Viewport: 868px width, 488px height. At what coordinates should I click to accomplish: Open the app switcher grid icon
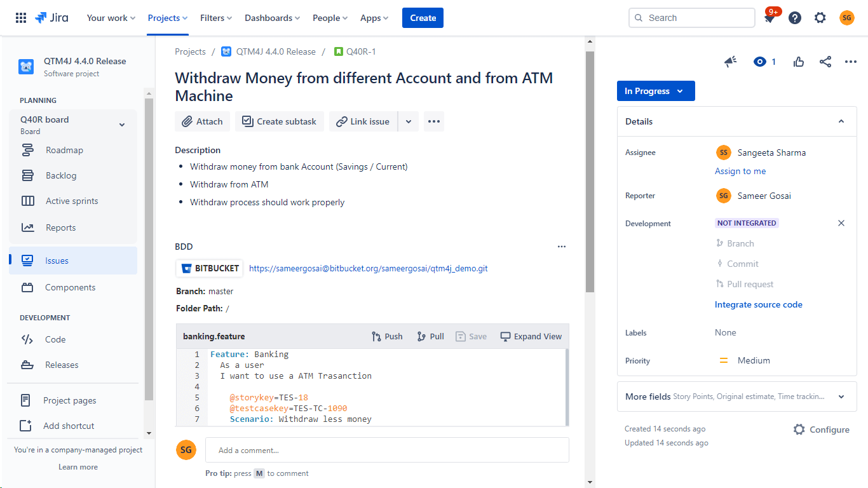(x=21, y=18)
